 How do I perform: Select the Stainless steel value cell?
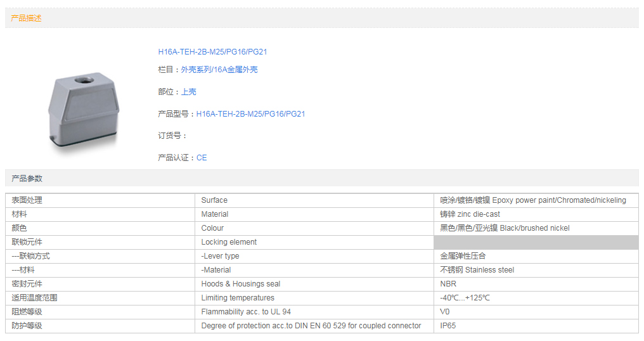tap(477, 270)
